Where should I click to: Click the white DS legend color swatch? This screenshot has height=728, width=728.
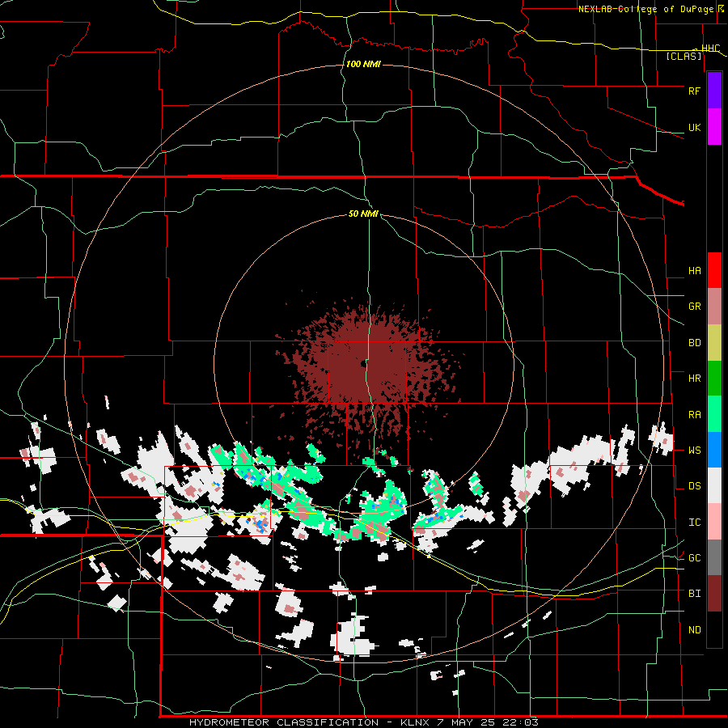point(714,485)
